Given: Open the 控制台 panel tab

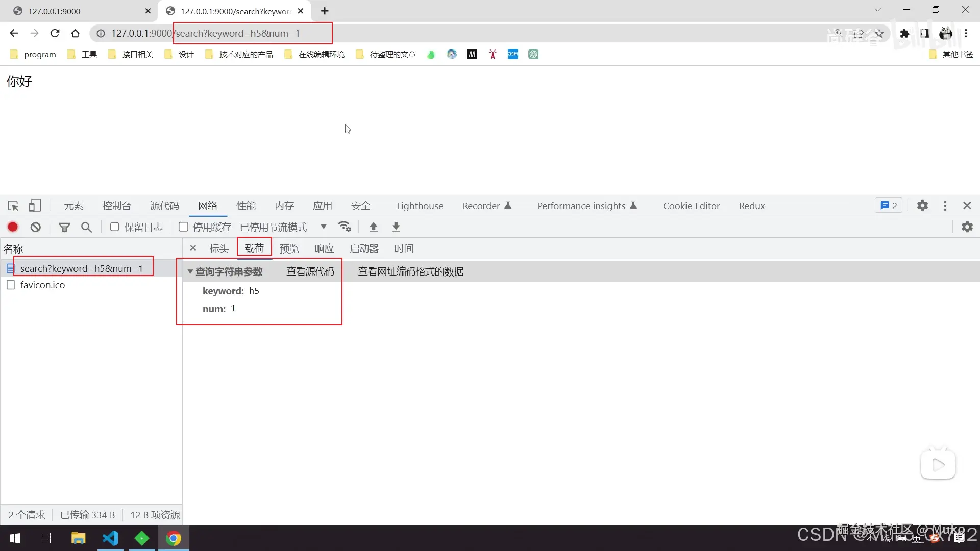Looking at the screenshot, I should tap(116, 206).
